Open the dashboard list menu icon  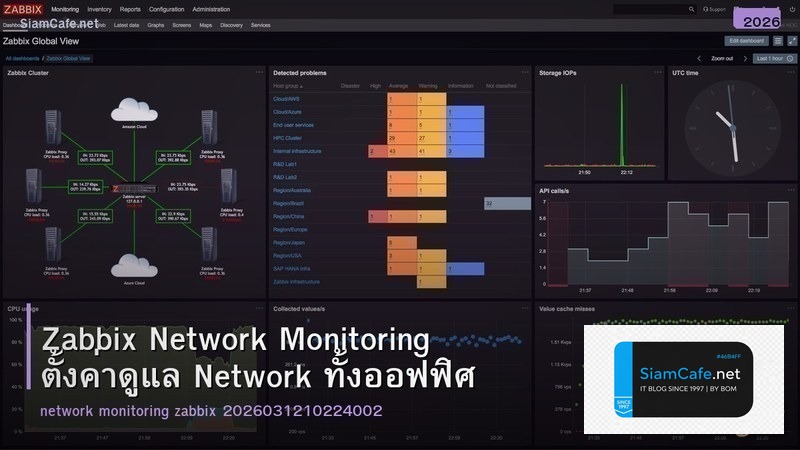click(x=778, y=41)
